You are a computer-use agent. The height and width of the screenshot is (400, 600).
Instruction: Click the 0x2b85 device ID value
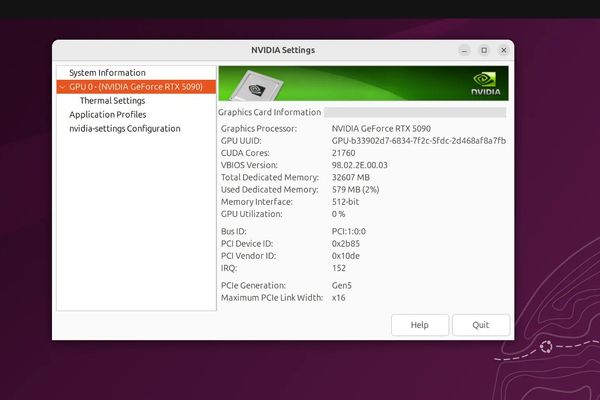[346, 244]
